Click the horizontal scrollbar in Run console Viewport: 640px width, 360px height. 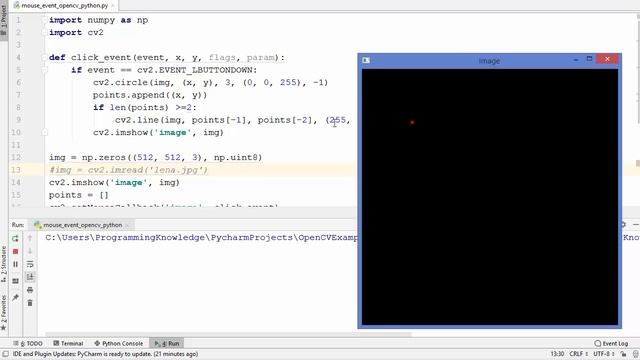[229, 335]
